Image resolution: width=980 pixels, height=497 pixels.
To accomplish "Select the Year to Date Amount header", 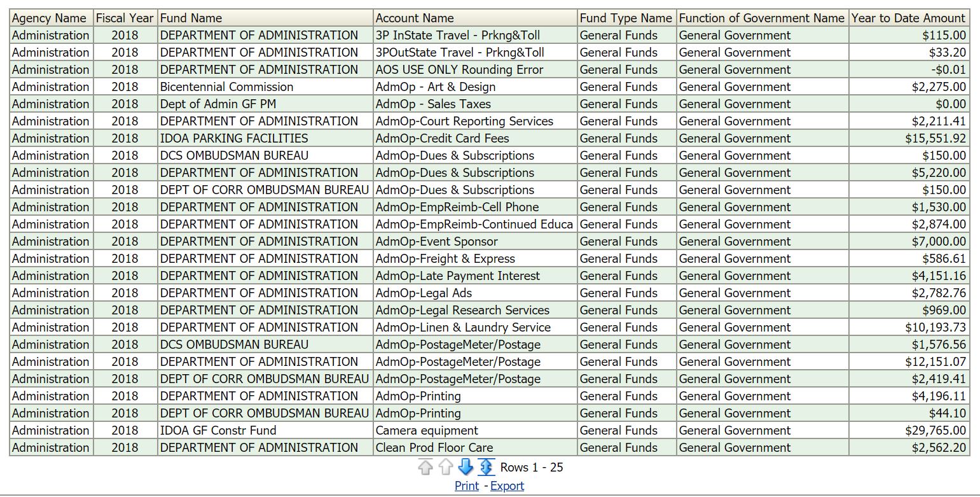I will [x=909, y=18].
